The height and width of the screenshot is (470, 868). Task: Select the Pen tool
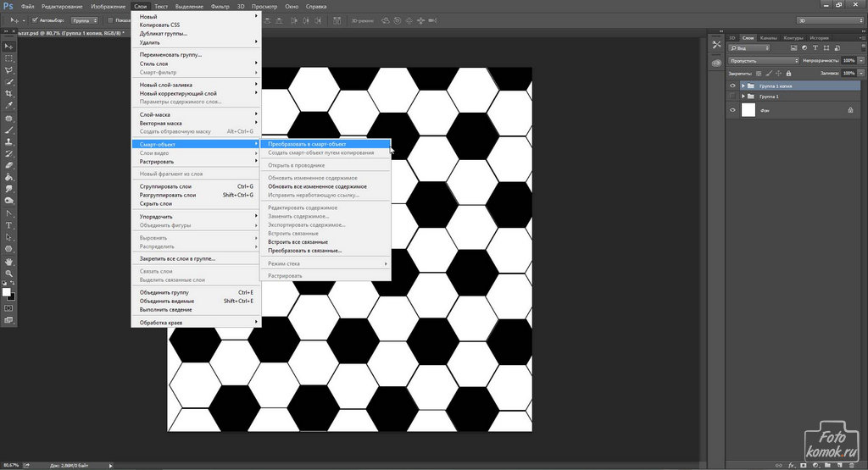click(x=8, y=213)
